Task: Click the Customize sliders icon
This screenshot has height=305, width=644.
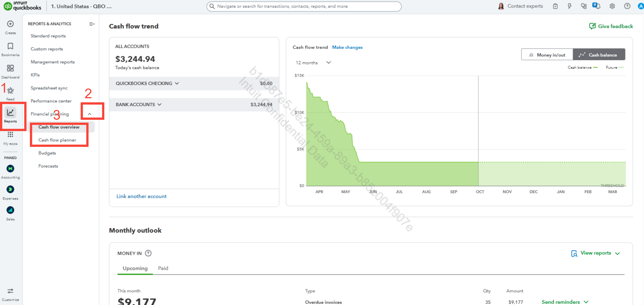Action: [10, 291]
